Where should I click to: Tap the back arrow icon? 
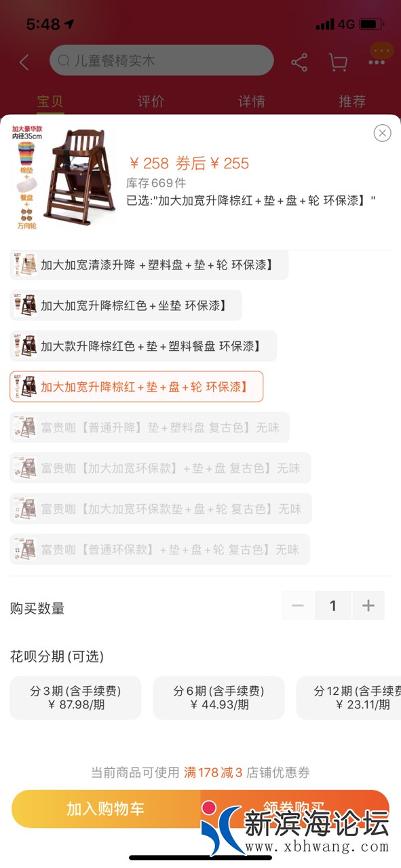click(x=24, y=62)
